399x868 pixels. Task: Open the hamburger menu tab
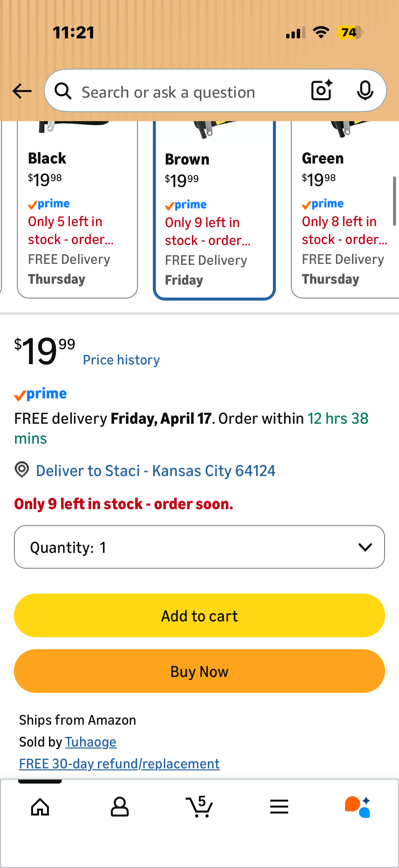click(x=279, y=807)
